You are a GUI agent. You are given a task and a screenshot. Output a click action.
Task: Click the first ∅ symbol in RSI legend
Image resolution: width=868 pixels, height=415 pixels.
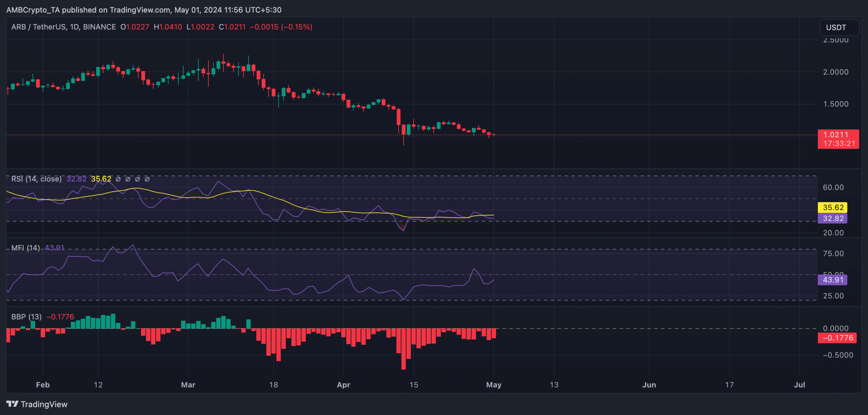click(x=118, y=179)
